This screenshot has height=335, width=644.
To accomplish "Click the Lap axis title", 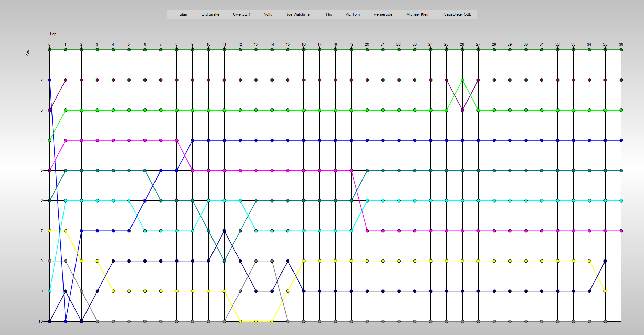I will (53, 34).
